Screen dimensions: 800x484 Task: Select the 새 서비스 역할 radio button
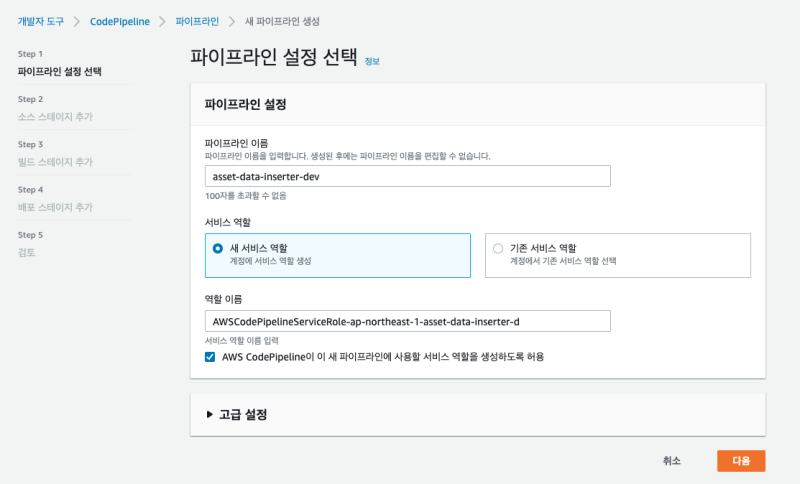click(x=217, y=248)
